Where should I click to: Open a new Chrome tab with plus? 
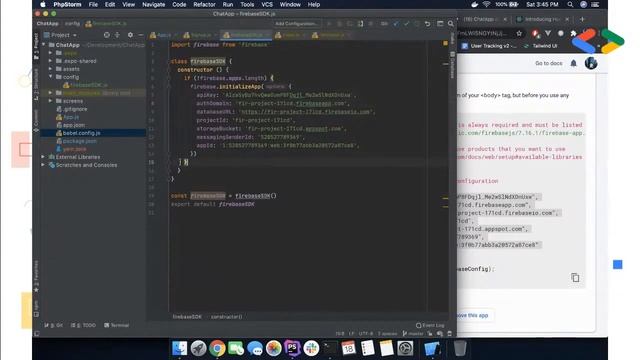click(x=582, y=19)
